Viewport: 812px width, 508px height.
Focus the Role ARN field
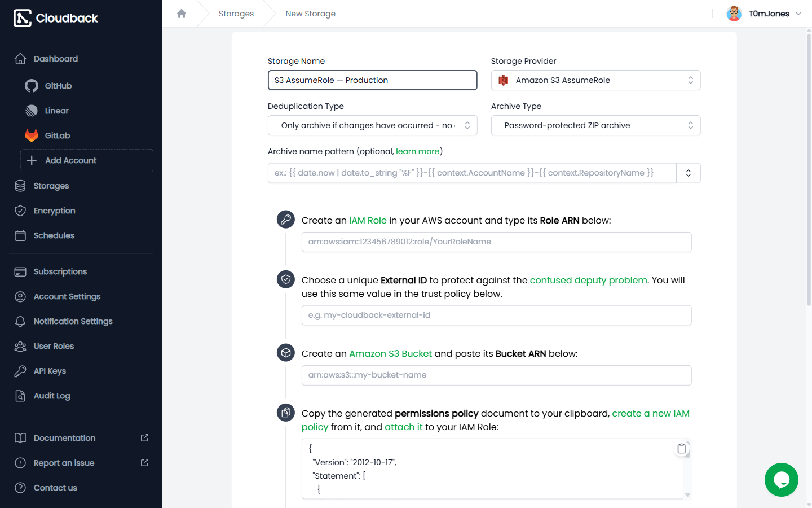(496, 242)
